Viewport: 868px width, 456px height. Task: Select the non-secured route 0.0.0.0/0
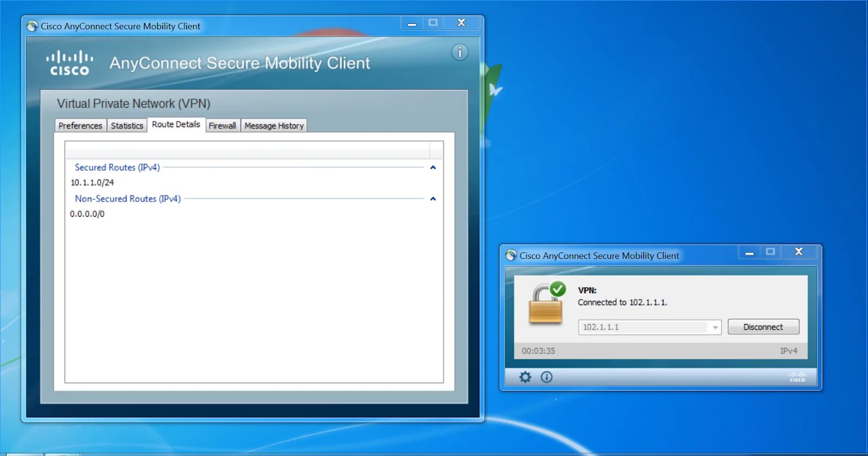pyautogui.click(x=87, y=214)
